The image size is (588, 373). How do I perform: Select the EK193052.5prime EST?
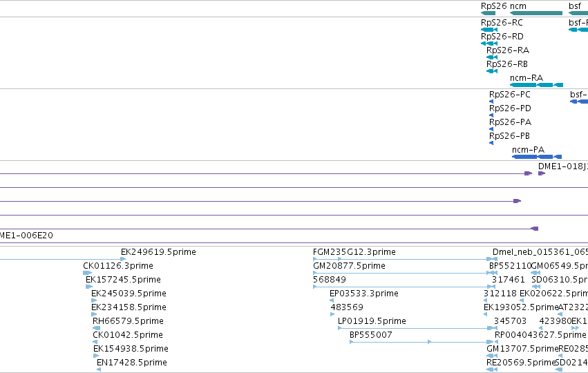point(521,307)
